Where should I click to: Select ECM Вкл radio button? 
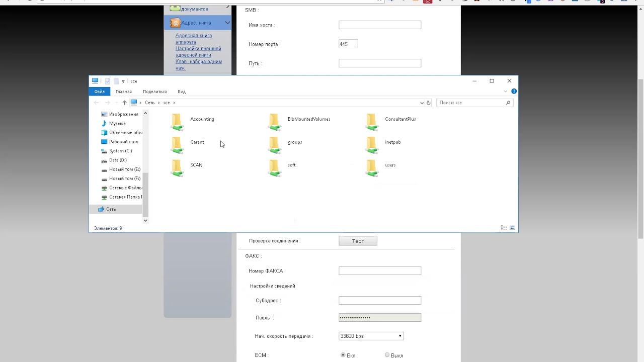click(343, 355)
